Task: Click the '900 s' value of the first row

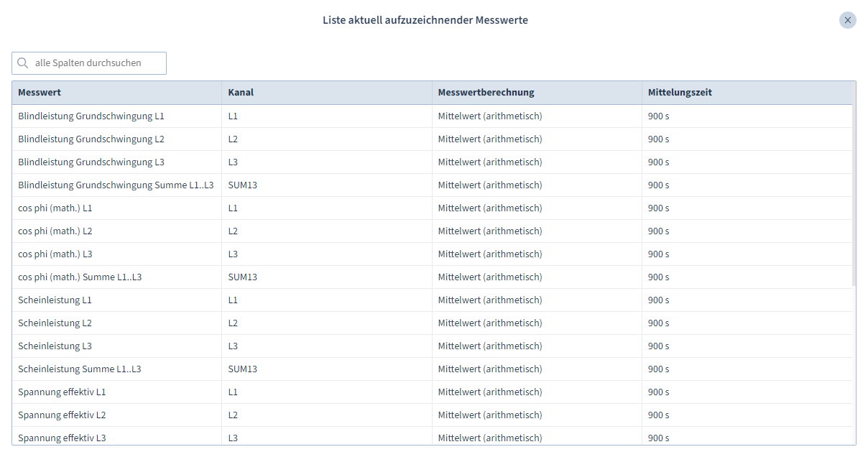Action: [x=658, y=115]
